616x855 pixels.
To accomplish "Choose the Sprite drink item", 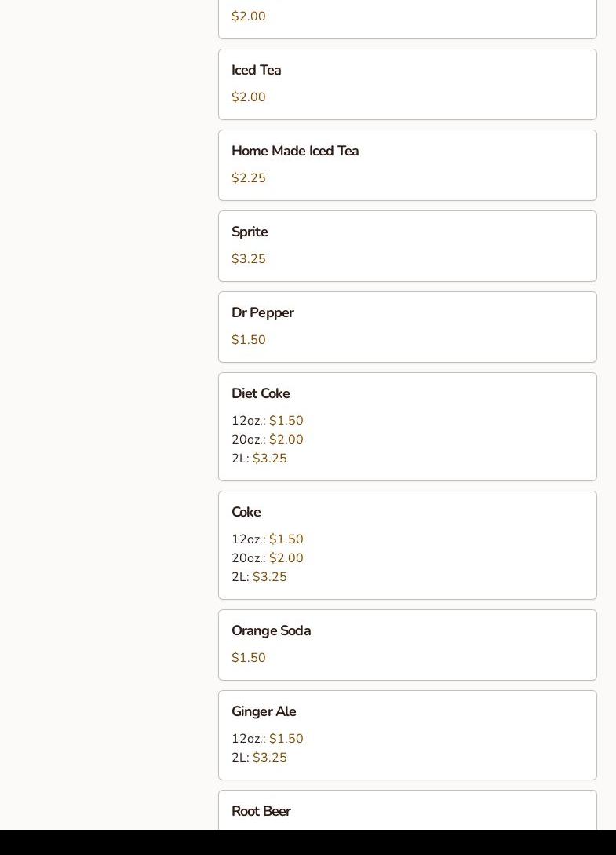I will (x=407, y=246).
